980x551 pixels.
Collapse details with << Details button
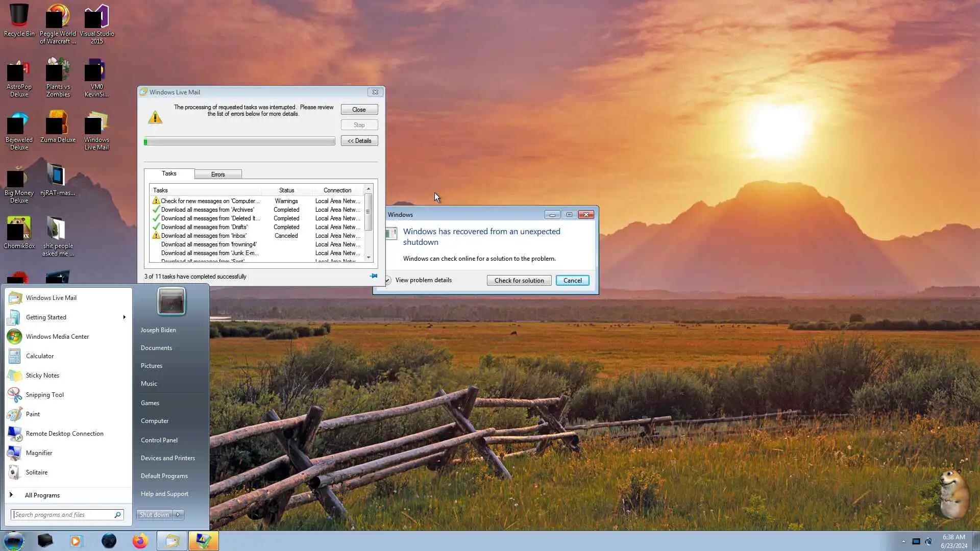[x=359, y=141]
